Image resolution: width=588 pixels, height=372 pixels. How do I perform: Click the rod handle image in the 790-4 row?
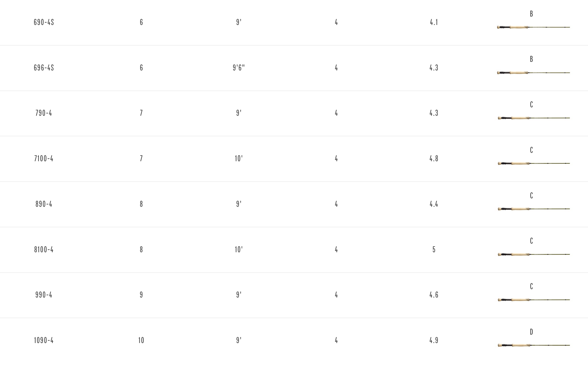click(x=534, y=118)
